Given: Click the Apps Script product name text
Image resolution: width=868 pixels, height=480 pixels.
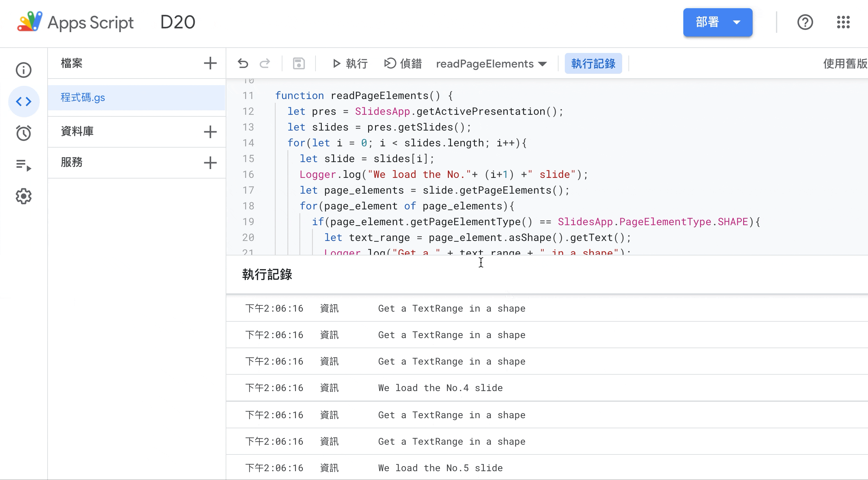Looking at the screenshot, I should pyautogui.click(x=91, y=23).
